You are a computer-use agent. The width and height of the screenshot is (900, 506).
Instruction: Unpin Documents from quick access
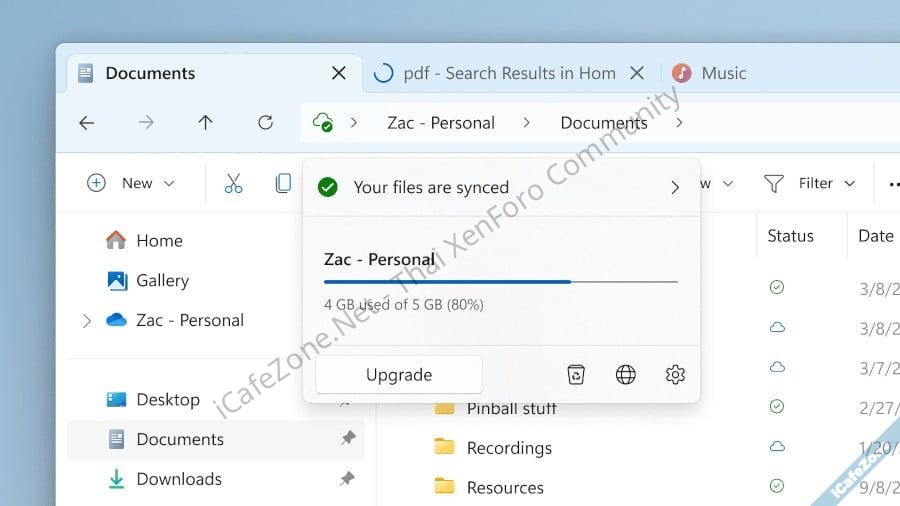347,439
